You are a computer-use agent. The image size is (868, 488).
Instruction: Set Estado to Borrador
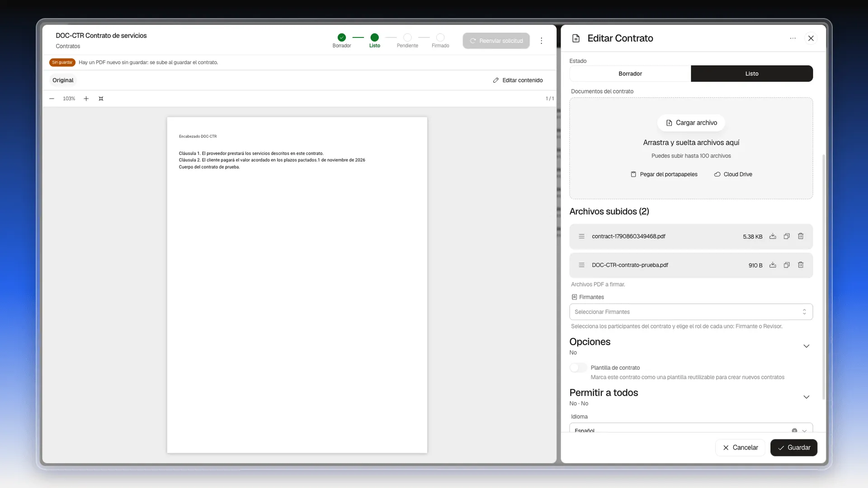click(x=630, y=74)
